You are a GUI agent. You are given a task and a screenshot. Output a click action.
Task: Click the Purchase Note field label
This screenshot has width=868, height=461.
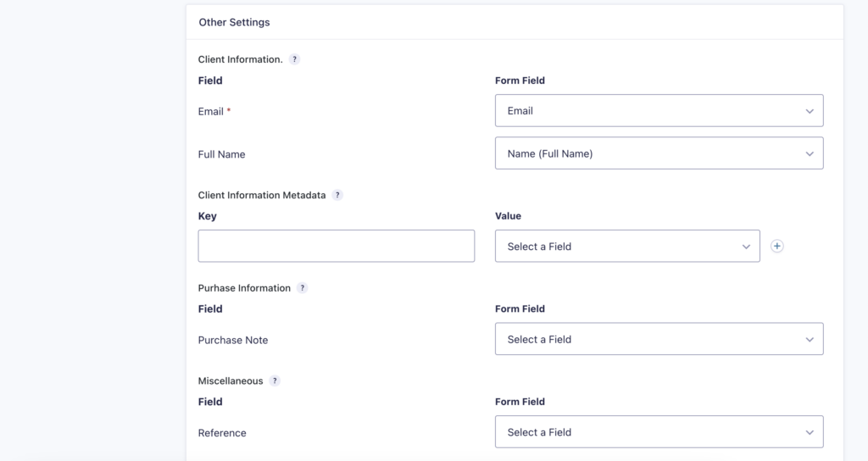point(233,340)
